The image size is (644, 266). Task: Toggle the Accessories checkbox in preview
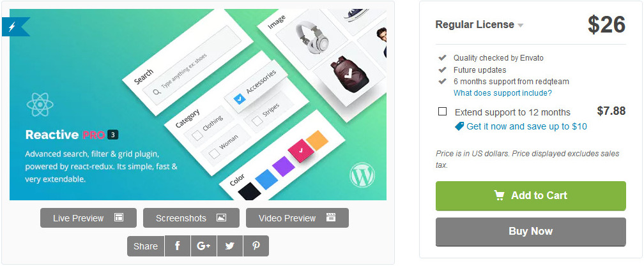pos(239,99)
